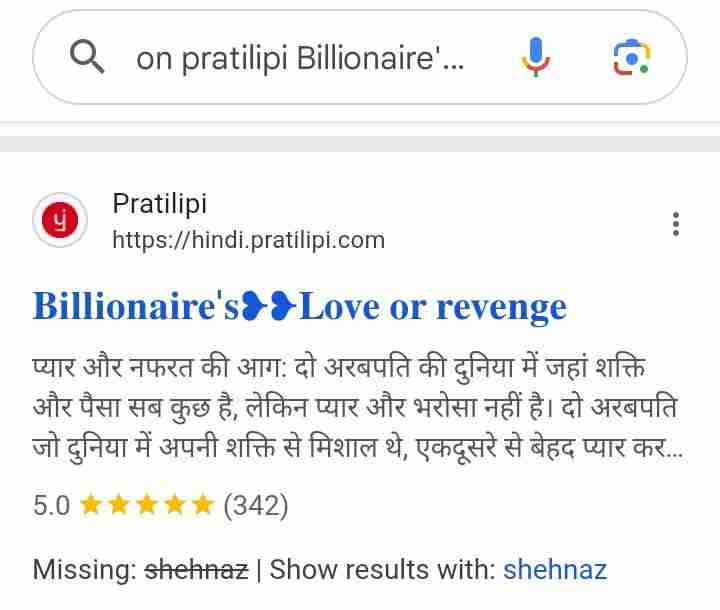Click the magnifying glass search icon
Image resolution: width=720 pixels, height=610 pixels.
[87, 56]
